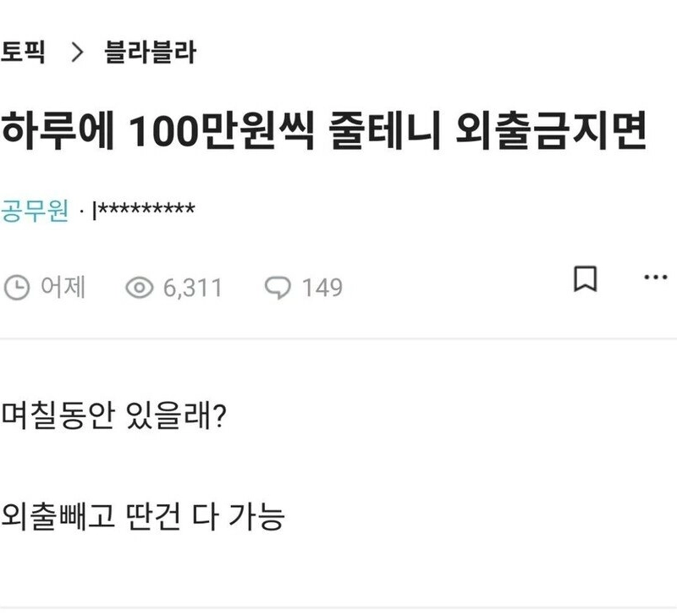This screenshot has width=677, height=616.
Task: Open the 149 comments count
Action: click(x=322, y=288)
